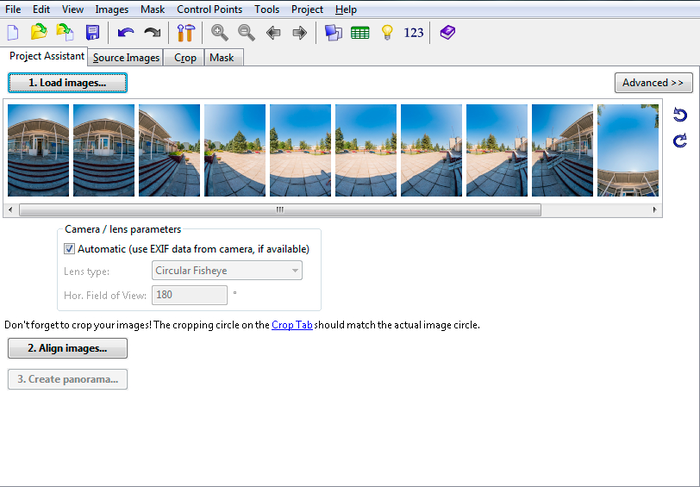
Task: Create a new project with the blank page icon
Action: [13, 33]
